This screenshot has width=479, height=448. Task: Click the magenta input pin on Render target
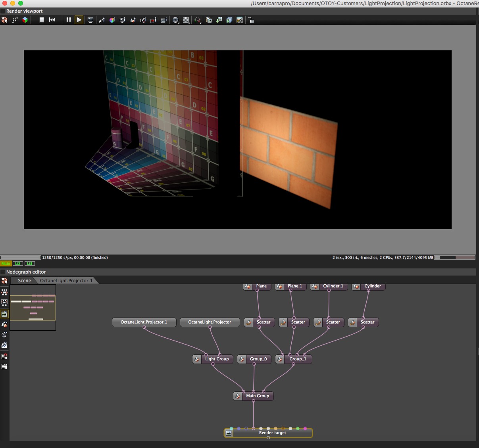[x=305, y=428]
